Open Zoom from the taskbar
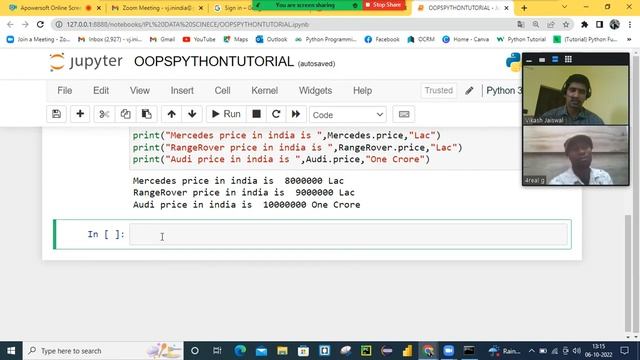The width and height of the screenshot is (640, 360). (x=449, y=351)
